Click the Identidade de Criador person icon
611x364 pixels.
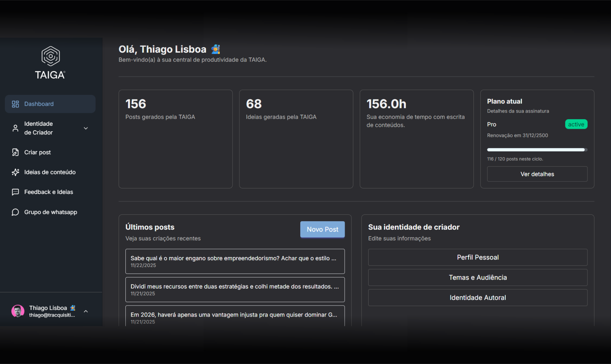point(15,128)
